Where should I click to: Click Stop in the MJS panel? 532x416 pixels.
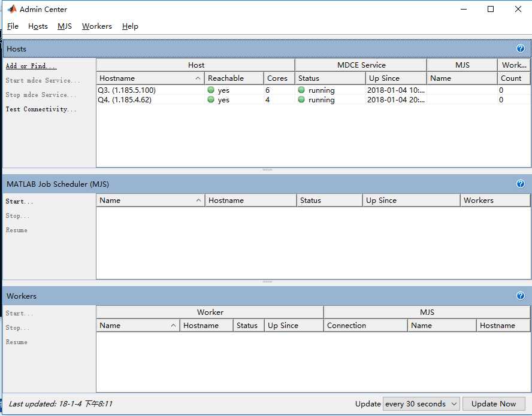(17, 215)
